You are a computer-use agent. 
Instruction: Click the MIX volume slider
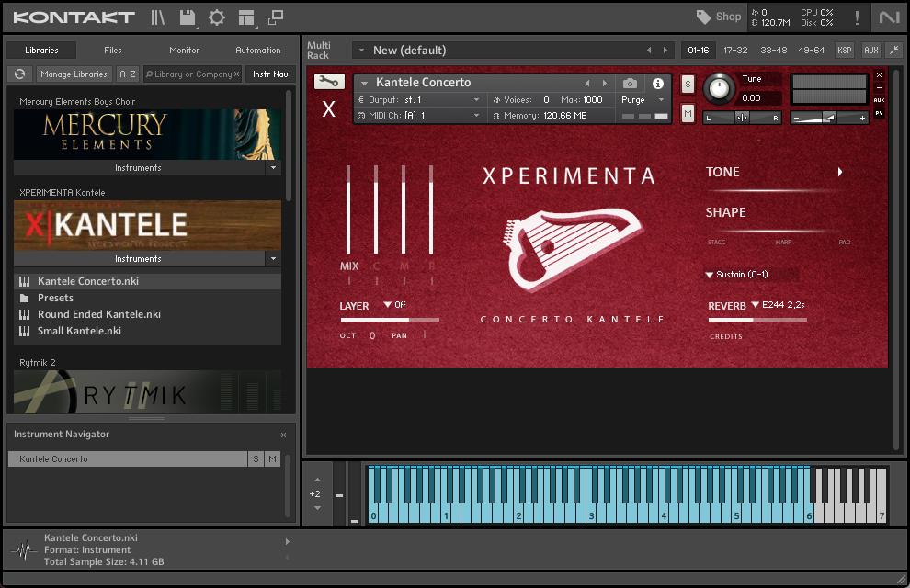point(348,211)
